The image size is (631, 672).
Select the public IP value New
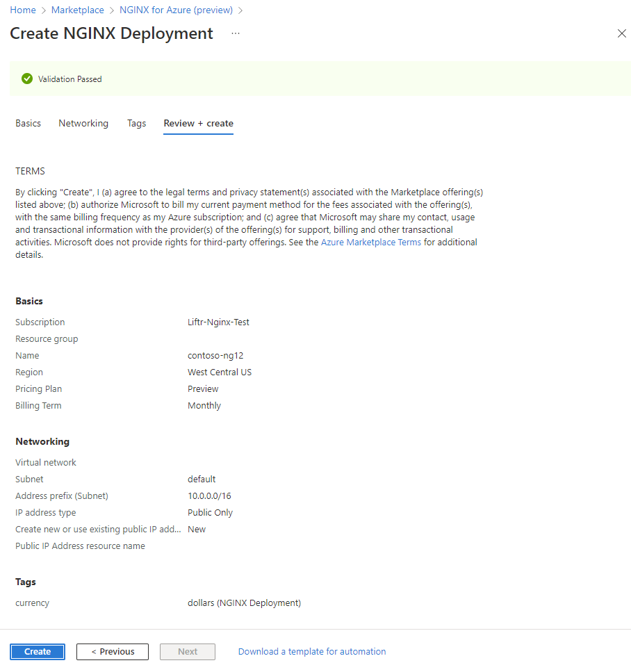pos(197,530)
